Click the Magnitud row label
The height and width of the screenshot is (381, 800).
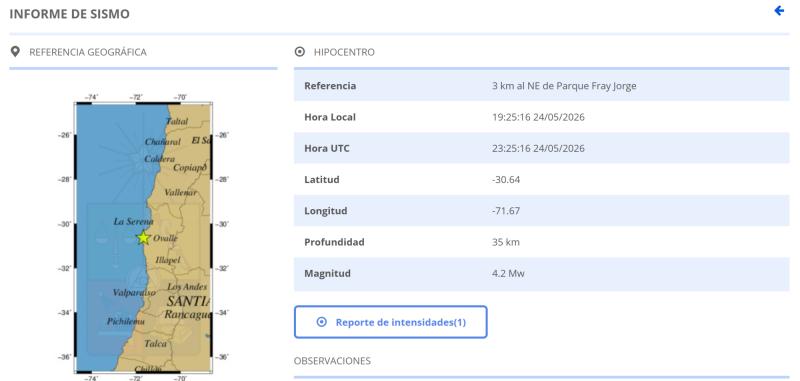point(328,273)
